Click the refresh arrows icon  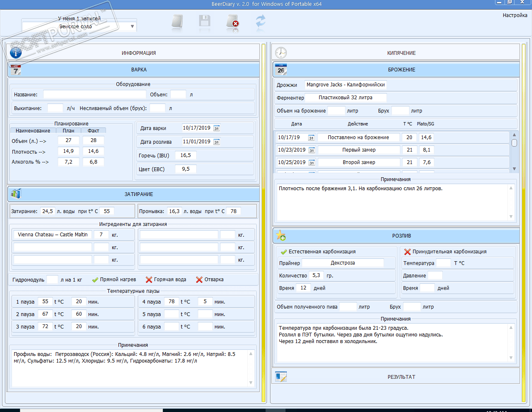pyautogui.click(x=261, y=22)
